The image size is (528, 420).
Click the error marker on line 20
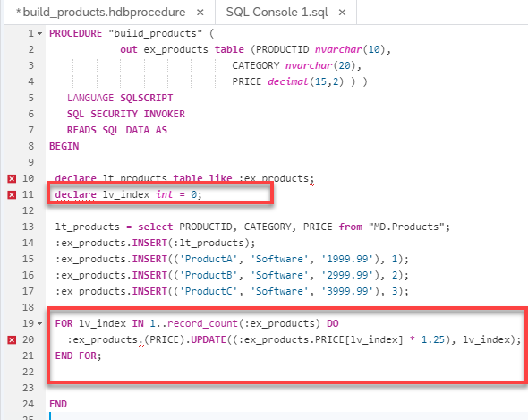point(12,339)
